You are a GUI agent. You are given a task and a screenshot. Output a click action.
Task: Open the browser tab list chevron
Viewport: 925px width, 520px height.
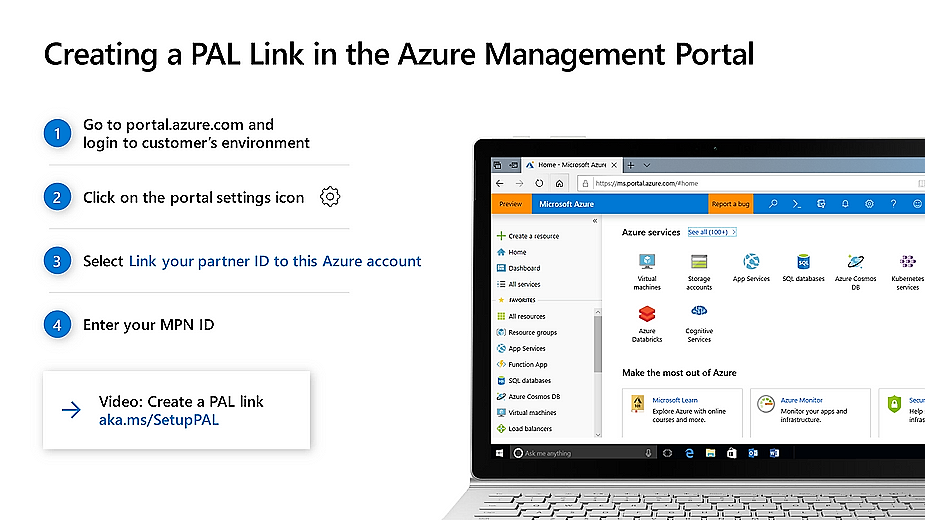pos(647,165)
